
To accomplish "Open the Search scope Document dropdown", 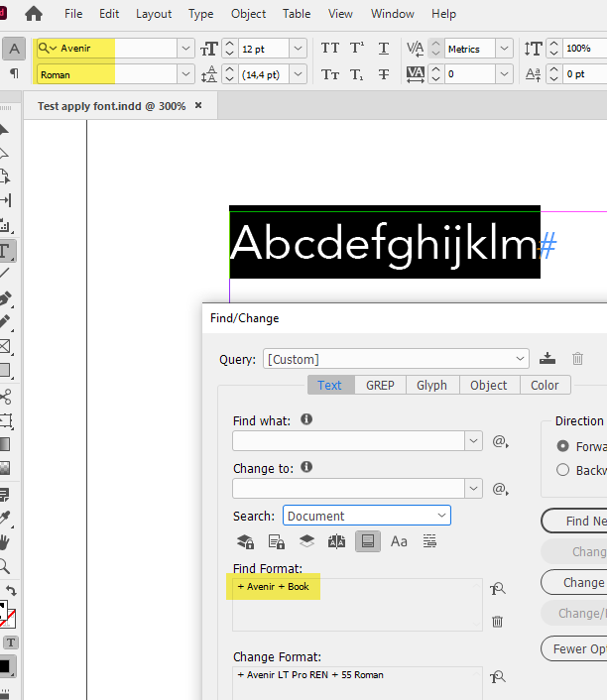I will (367, 516).
